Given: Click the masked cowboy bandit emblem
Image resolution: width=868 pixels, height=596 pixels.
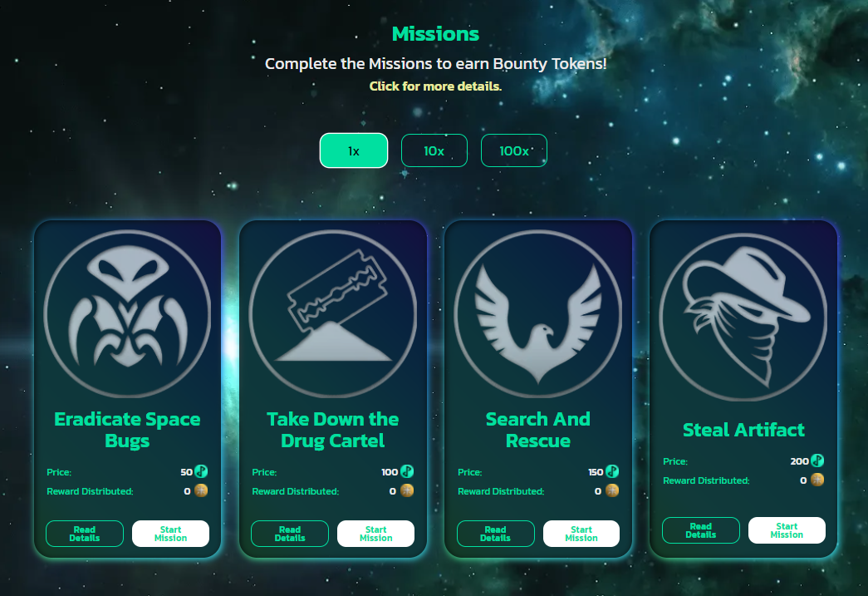Looking at the screenshot, I should coord(743,317).
